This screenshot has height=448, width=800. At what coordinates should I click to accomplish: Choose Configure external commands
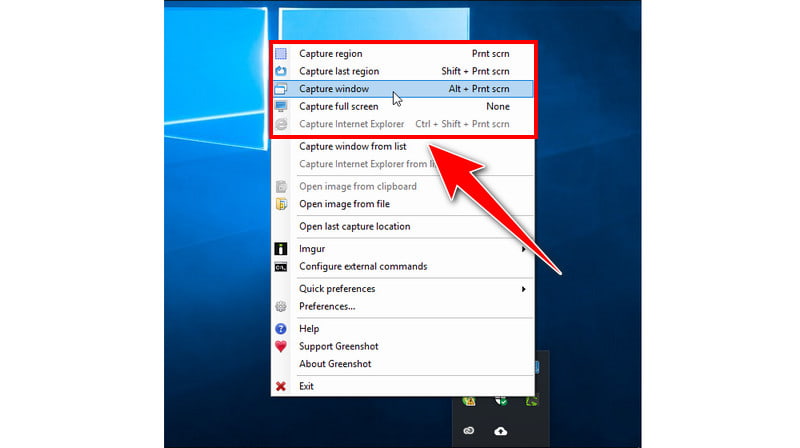tap(363, 267)
